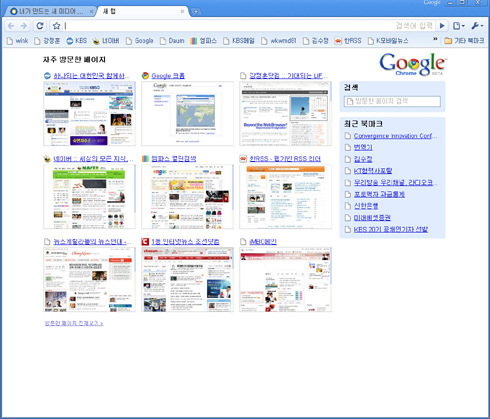Open the '신한은행' recent bookmark

pos(366,206)
